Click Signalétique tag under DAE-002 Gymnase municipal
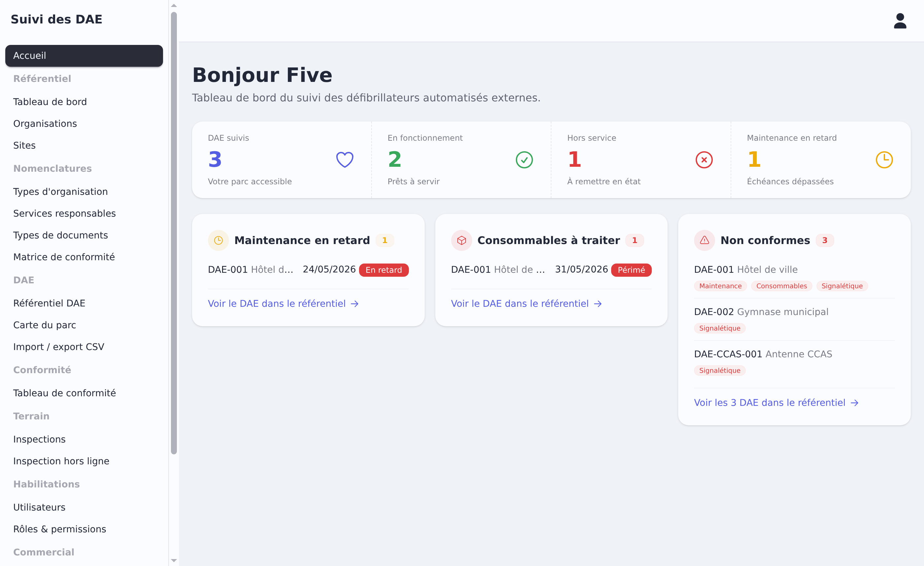The height and width of the screenshot is (566, 924). pyautogui.click(x=720, y=328)
